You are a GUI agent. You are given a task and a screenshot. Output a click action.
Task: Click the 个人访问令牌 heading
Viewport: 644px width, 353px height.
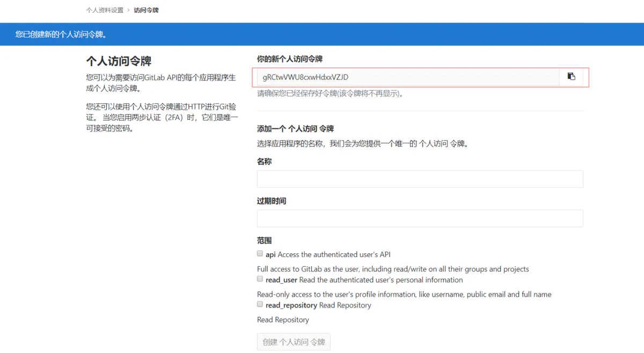click(x=119, y=61)
